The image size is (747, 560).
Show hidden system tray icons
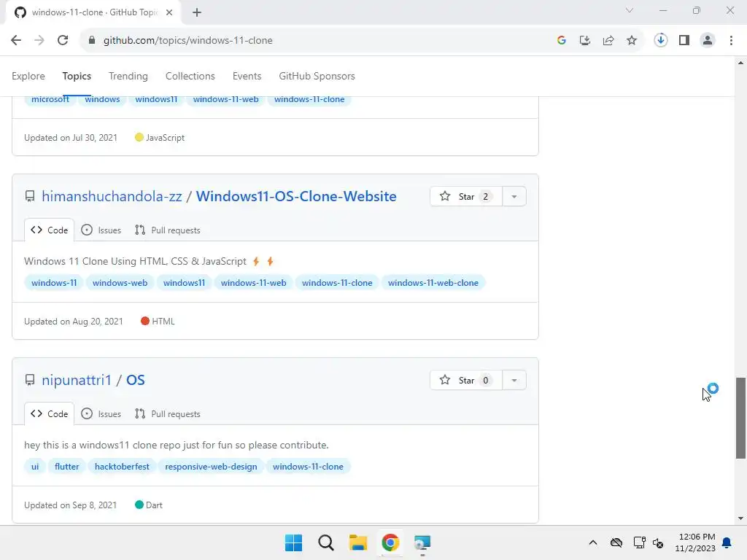[x=592, y=542]
